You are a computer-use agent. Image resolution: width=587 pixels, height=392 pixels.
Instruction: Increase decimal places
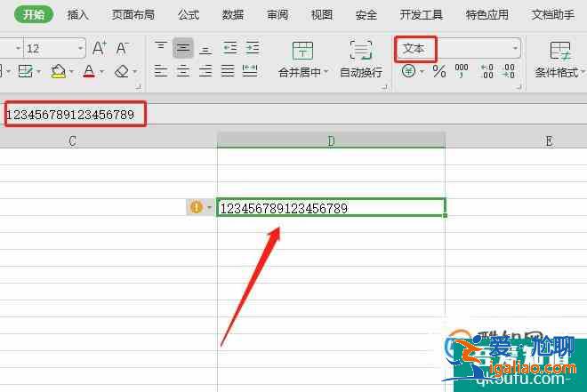tap(487, 71)
